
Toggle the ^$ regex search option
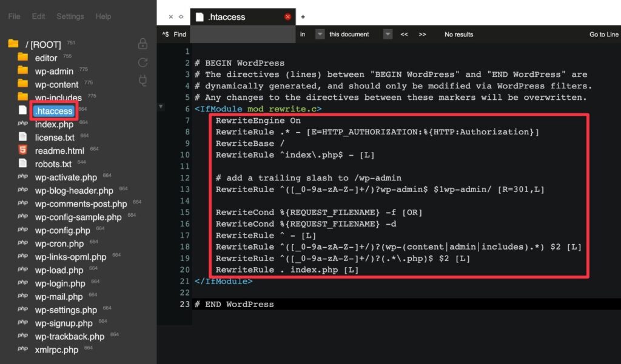tap(165, 35)
